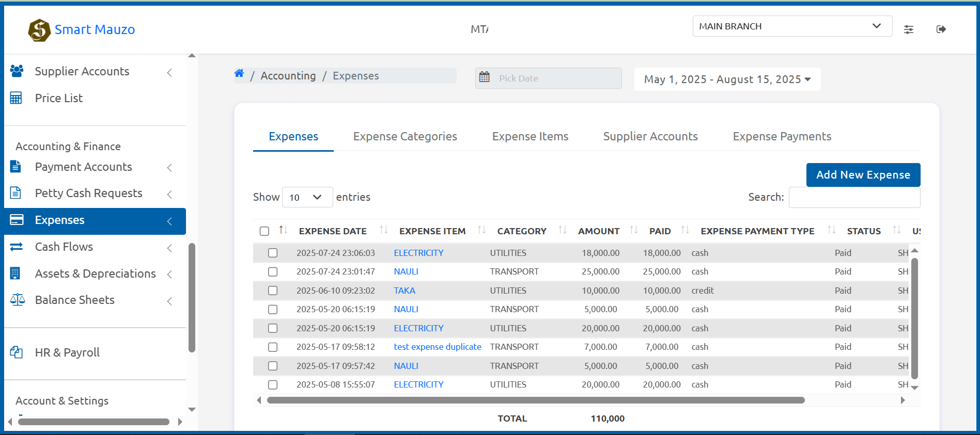Click the Payment Accounts document icon
Image resolution: width=980 pixels, height=435 pixels.
click(x=15, y=167)
